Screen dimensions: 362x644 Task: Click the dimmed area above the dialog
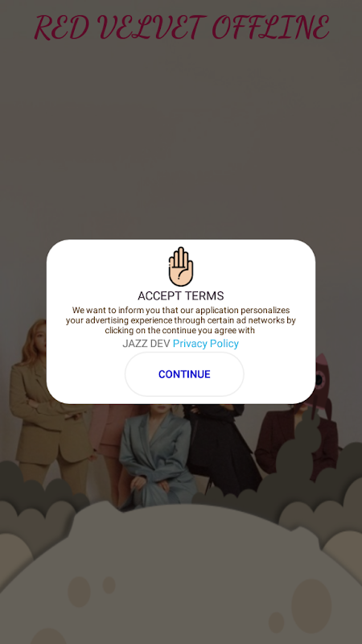pyautogui.click(x=180, y=139)
